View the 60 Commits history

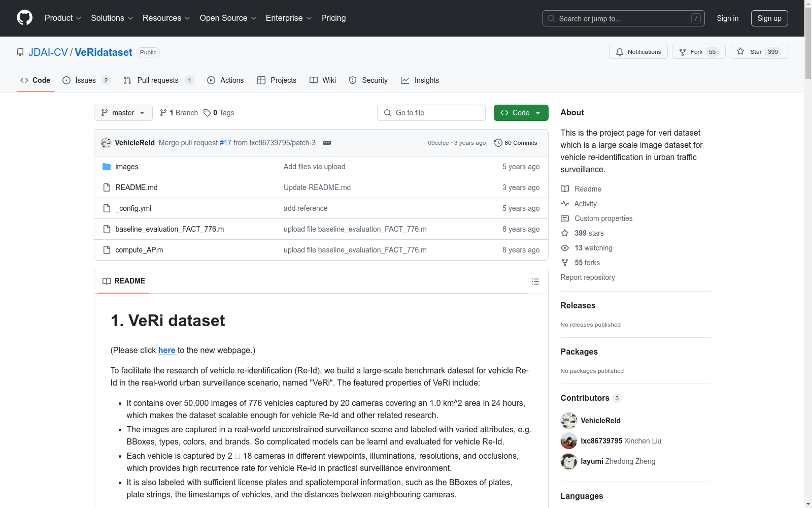[x=516, y=143]
